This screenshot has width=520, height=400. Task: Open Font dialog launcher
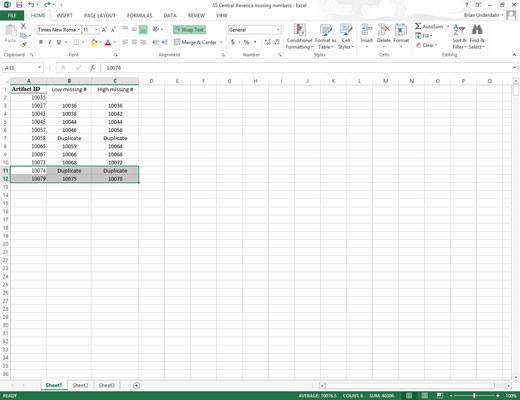tap(116, 55)
